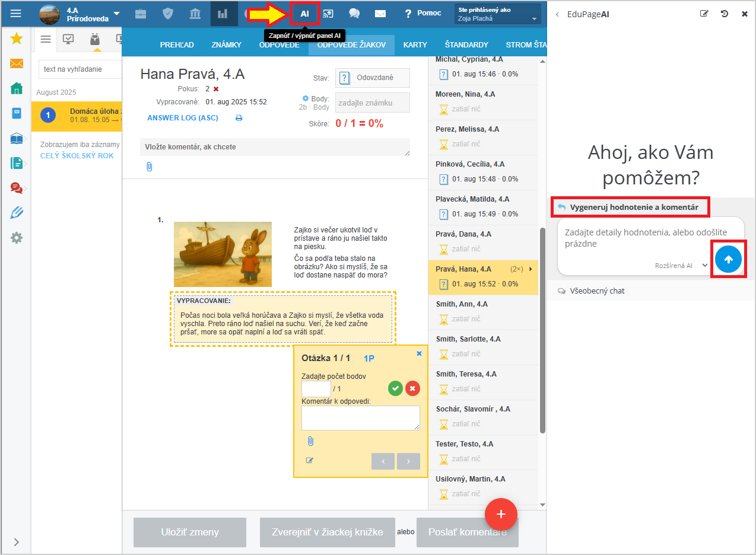Select the Domáca úloha list entry
Viewport: 756px width, 555px height.
(x=77, y=116)
